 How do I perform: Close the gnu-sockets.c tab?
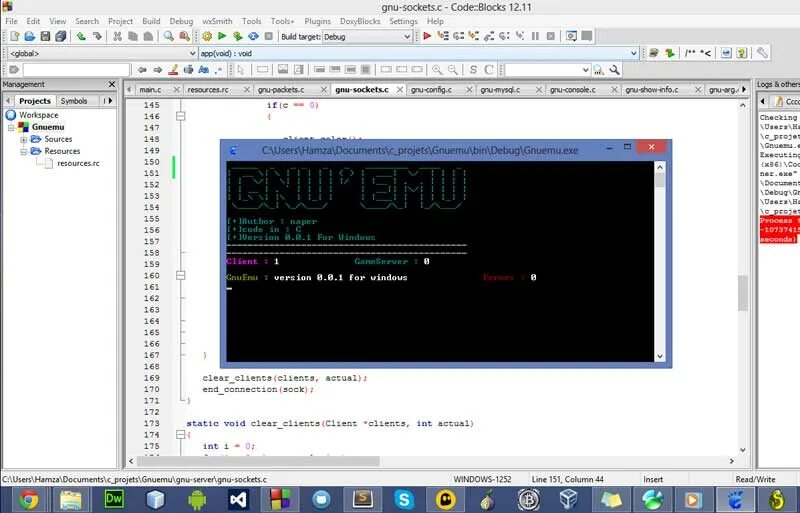(x=399, y=89)
